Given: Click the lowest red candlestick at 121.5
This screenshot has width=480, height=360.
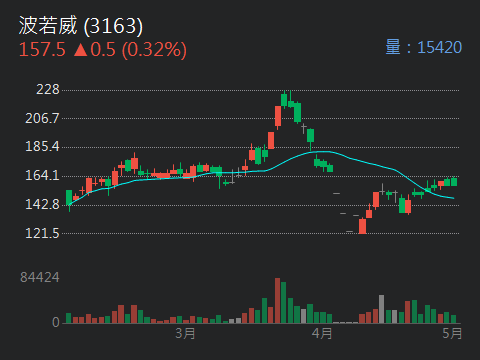Looking at the screenshot, I should coord(362,226).
